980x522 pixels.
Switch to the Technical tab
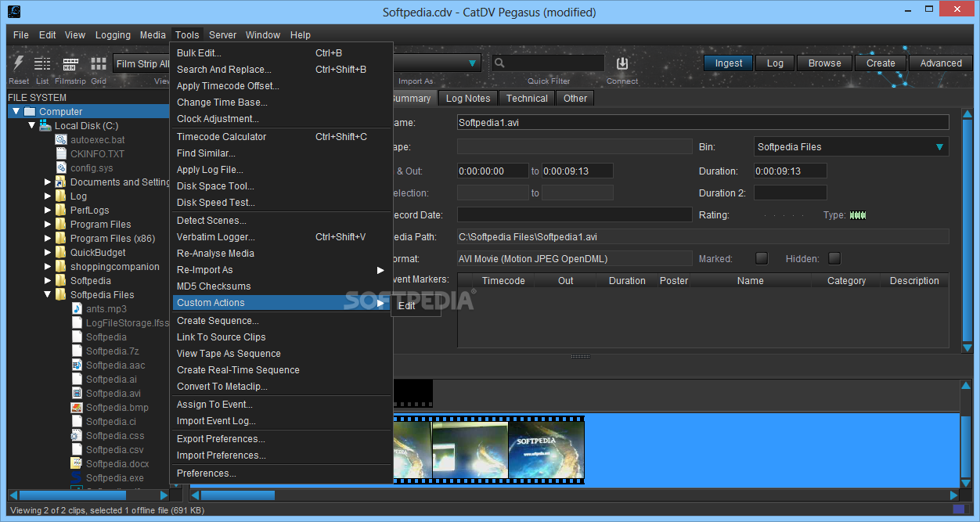coord(527,98)
